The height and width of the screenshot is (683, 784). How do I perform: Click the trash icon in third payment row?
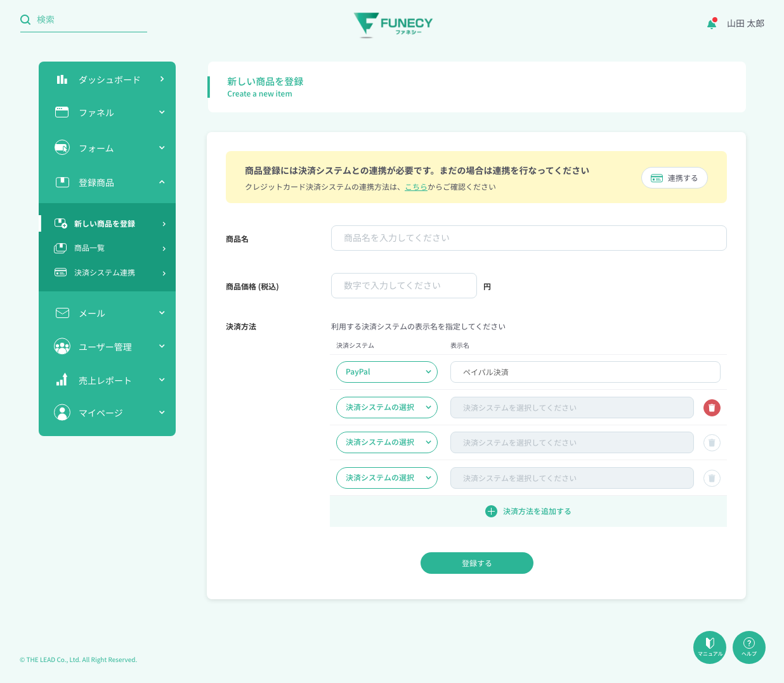(712, 442)
